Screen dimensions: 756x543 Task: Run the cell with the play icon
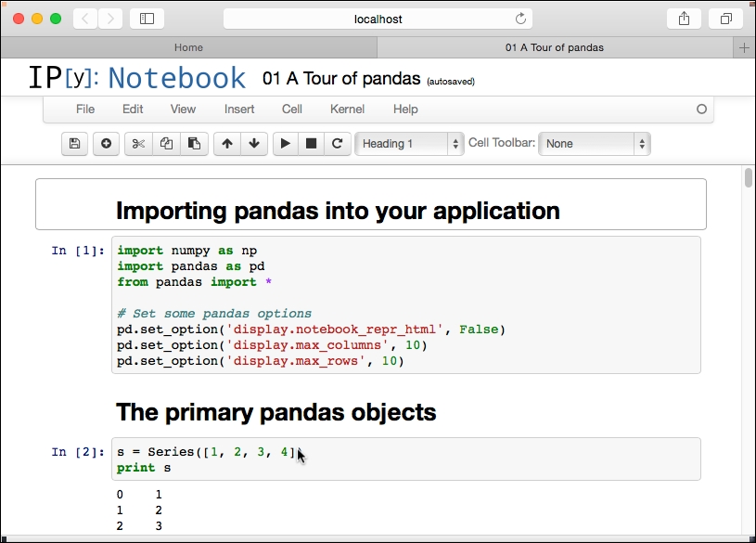[x=286, y=143]
